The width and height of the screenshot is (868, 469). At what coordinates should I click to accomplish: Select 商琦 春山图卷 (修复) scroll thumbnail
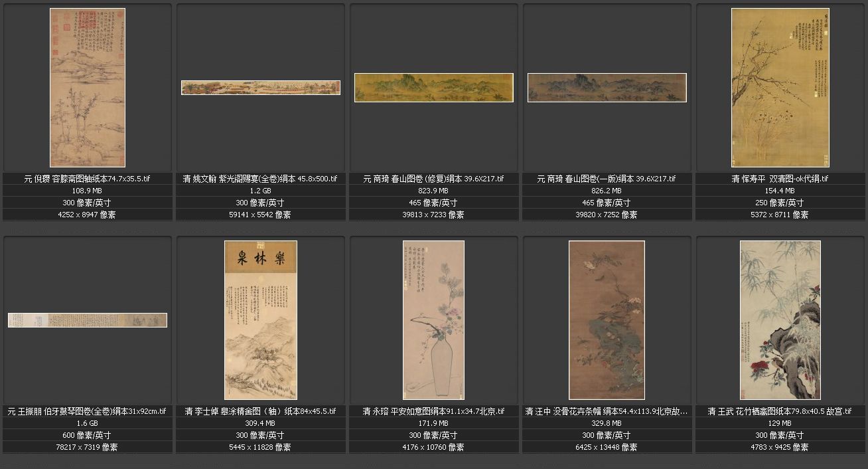433,88
